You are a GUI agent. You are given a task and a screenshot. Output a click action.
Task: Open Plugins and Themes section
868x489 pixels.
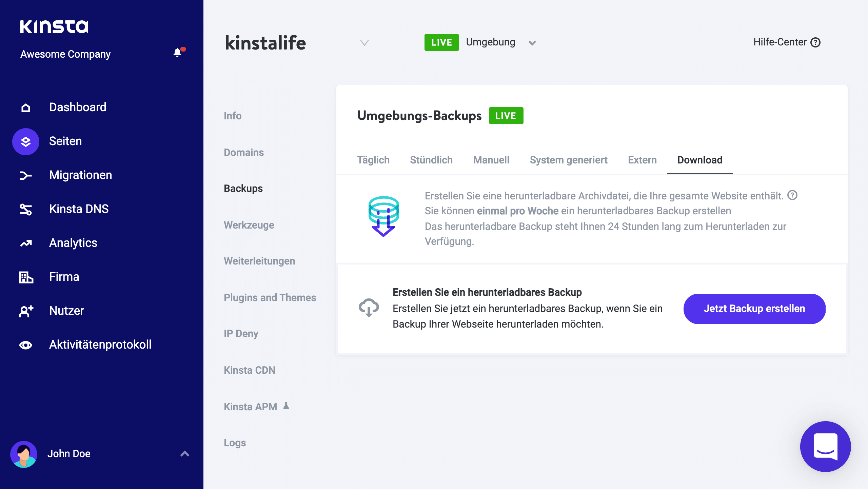(x=270, y=298)
